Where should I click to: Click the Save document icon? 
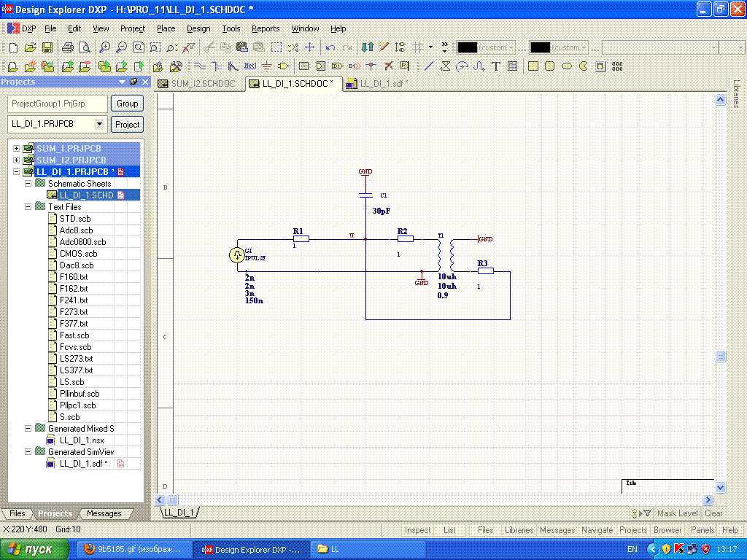[x=47, y=47]
